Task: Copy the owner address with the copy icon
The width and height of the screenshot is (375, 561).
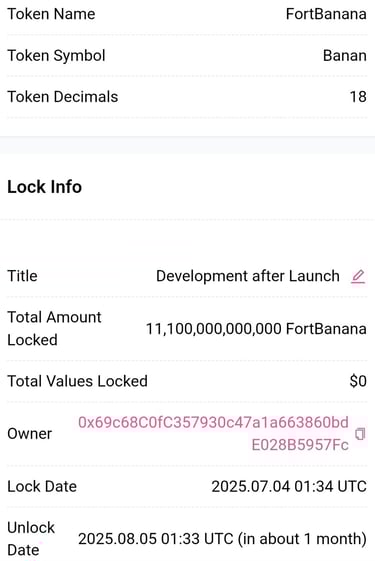Action: point(360,434)
